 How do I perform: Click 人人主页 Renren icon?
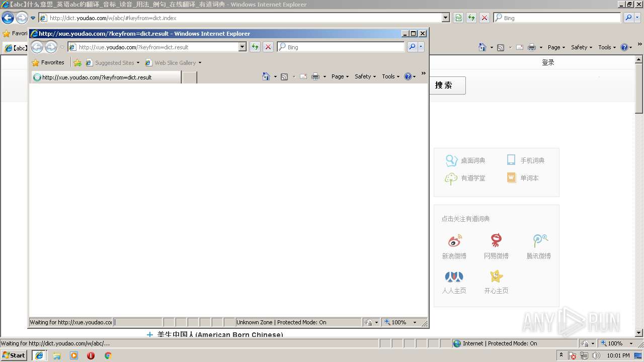454,276
